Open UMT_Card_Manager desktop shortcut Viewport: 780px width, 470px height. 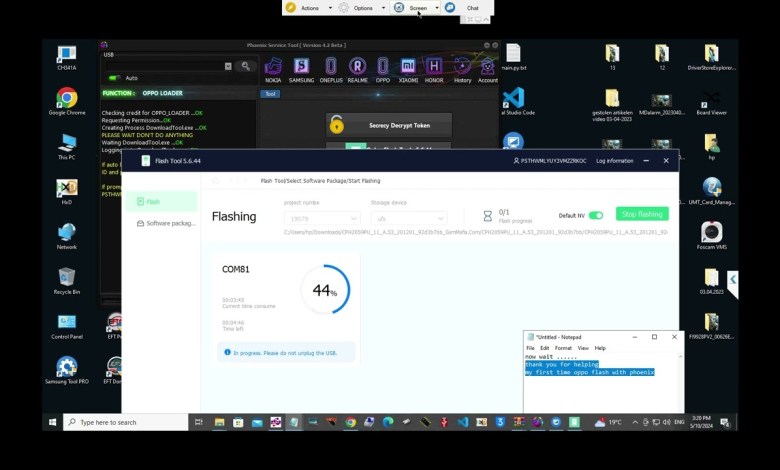[711, 191]
